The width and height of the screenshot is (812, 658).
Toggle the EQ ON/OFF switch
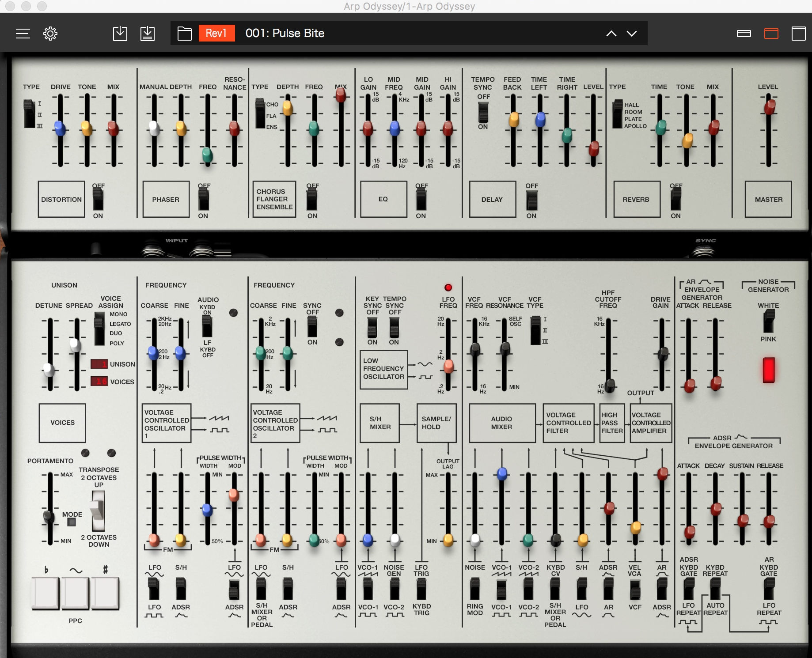click(x=421, y=200)
